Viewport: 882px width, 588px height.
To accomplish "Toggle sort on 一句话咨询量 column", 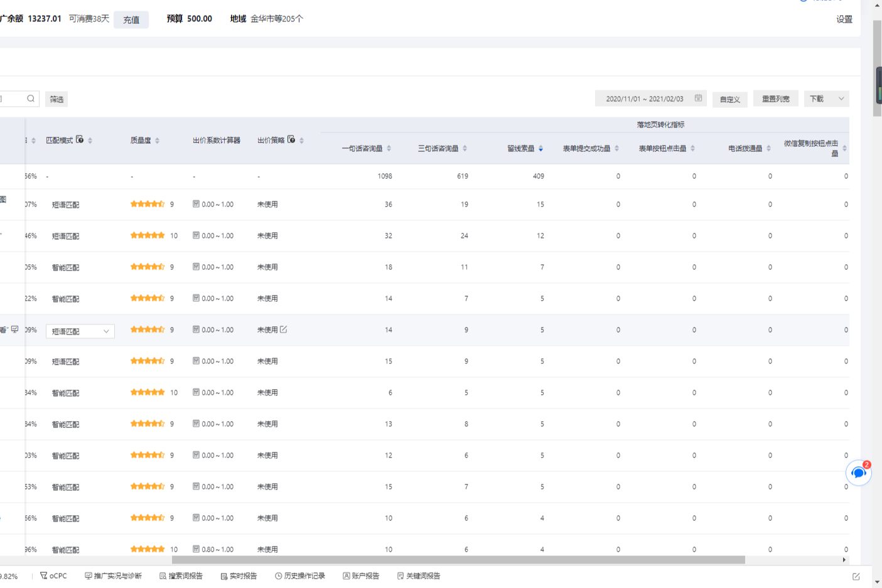I will coord(389,149).
